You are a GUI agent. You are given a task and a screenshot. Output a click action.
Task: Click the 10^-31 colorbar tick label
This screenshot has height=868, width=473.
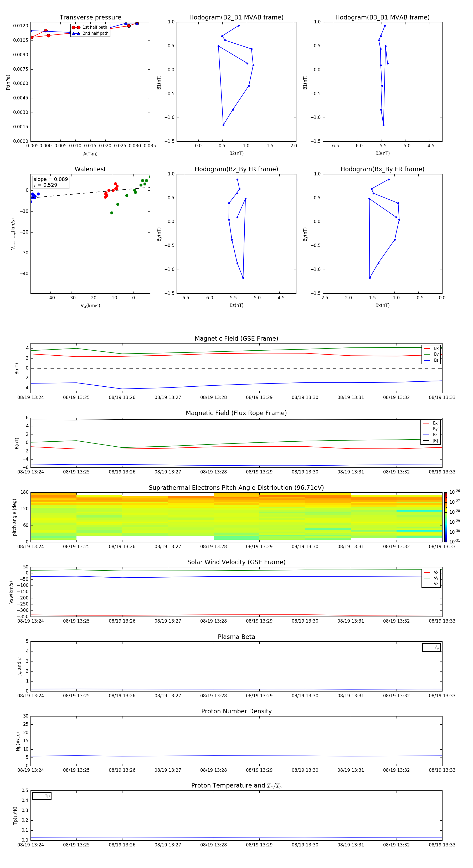pyautogui.click(x=455, y=542)
